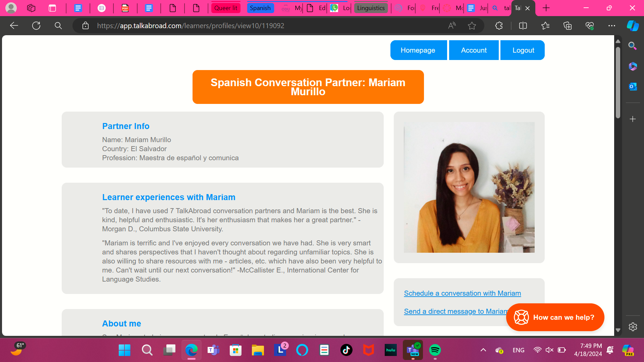Click the address bar search icon
Screen dimensions: 644x362
click(58, 25)
